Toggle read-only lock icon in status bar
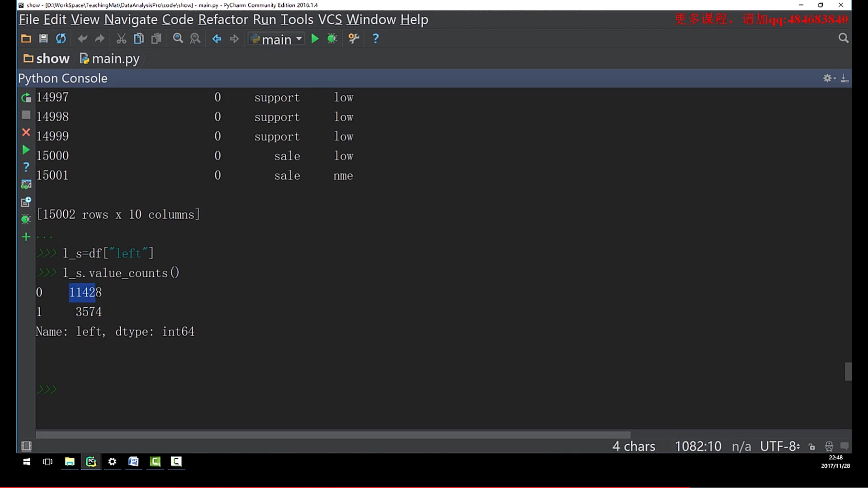The width and height of the screenshot is (868, 488). 812,447
